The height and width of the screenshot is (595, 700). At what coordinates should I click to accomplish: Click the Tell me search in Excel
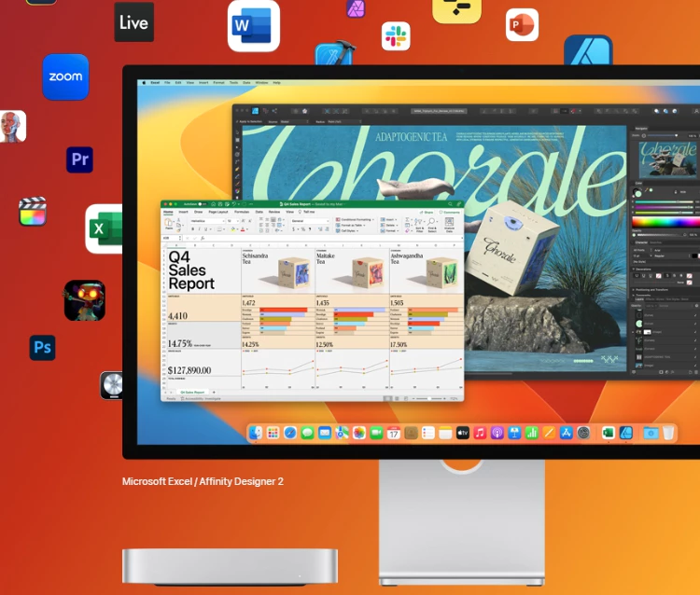pos(307,212)
